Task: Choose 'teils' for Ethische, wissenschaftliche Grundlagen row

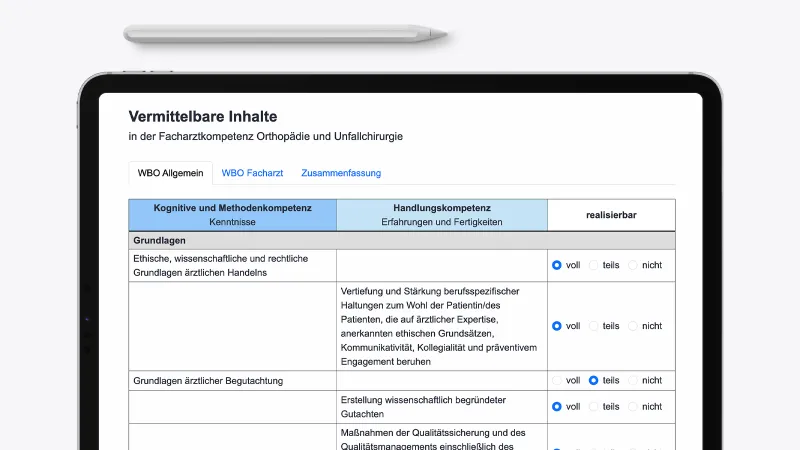Action: pyautogui.click(x=594, y=265)
